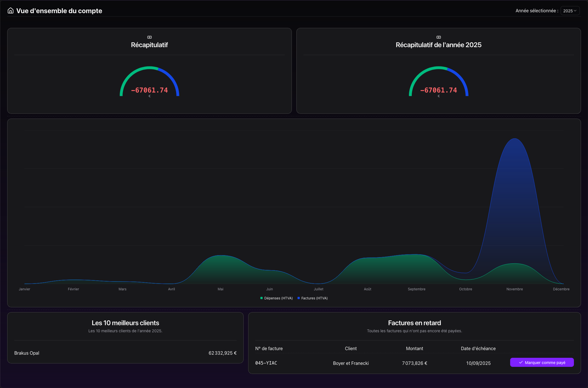Screen dimensions: 588x388
Task: Select the Brakus Opal client row
Action: click(125, 353)
